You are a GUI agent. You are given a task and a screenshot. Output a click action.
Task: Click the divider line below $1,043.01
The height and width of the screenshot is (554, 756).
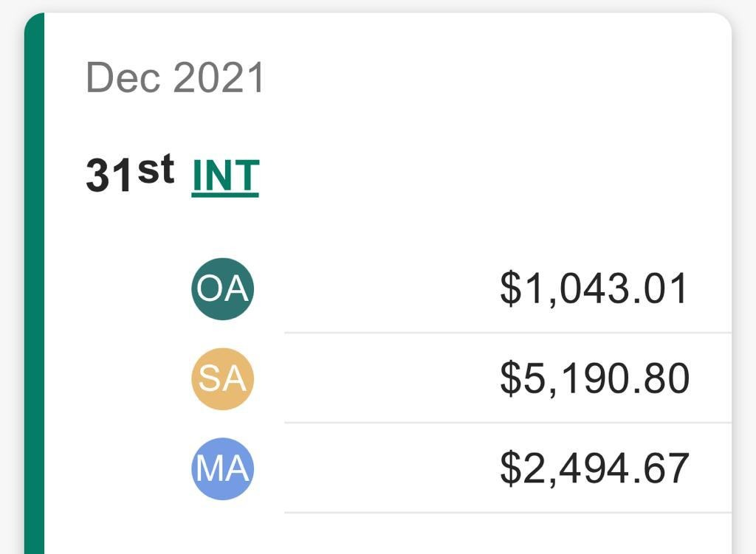click(508, 333)
